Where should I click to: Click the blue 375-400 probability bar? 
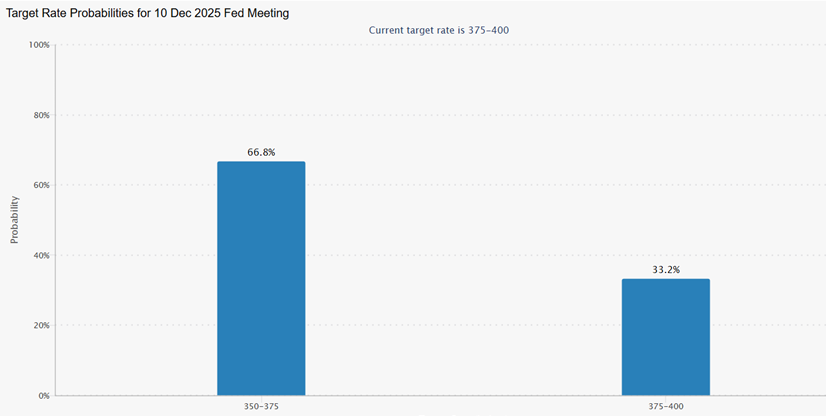click(665, 337)
